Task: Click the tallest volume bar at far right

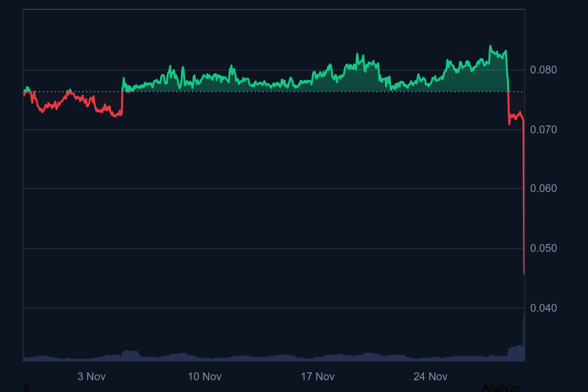Action: [523, 338]
